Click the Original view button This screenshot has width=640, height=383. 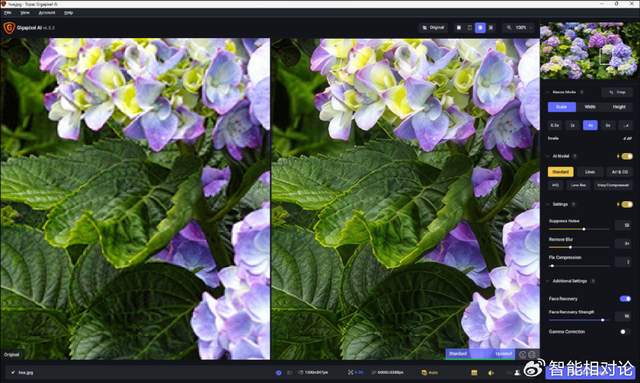pyautogui.click(x=433, y=28)
